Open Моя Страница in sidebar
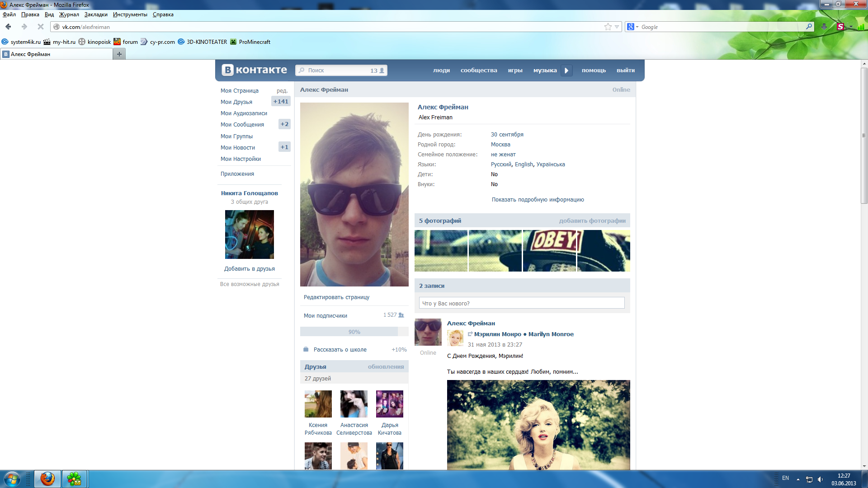Viewport: 868px width, 488px height. 240,91
